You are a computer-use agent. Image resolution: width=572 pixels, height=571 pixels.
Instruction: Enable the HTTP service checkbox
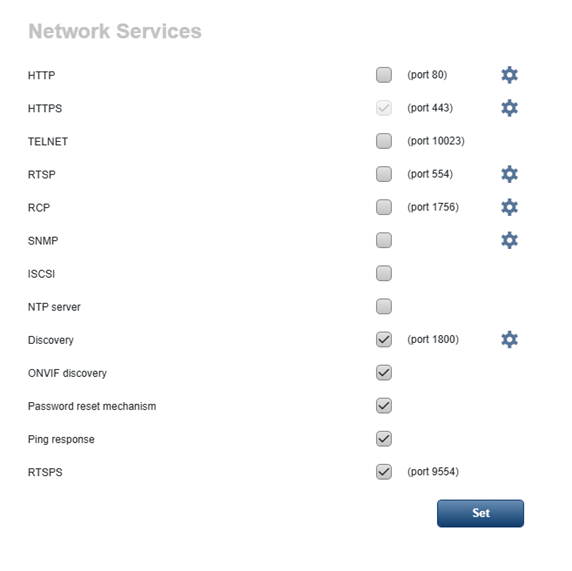point(384,75)
